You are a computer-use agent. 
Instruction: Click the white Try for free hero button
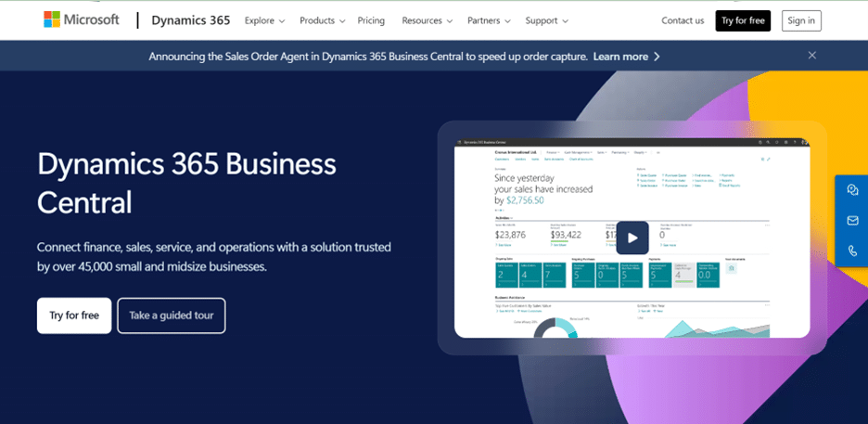(x=74, y=315)
